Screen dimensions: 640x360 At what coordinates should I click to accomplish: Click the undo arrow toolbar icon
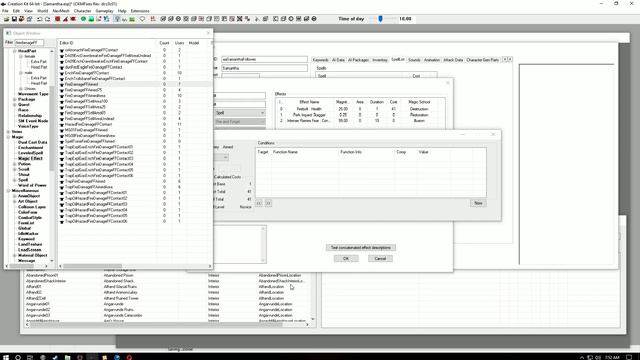click(40, 19)
